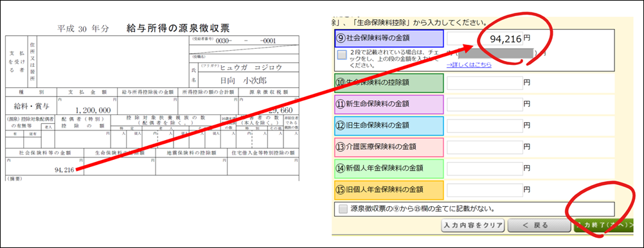Select the ⑨社会保険料等の金額 label
Screen dimensions: 644x248
389,39
